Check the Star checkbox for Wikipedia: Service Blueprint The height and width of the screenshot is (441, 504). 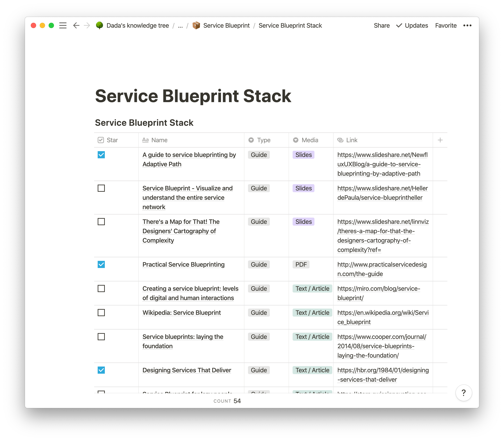tap(101, 313)
